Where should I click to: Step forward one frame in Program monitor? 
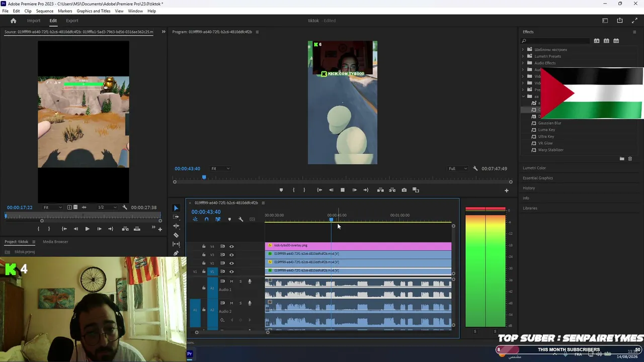[x=354, y=190]
